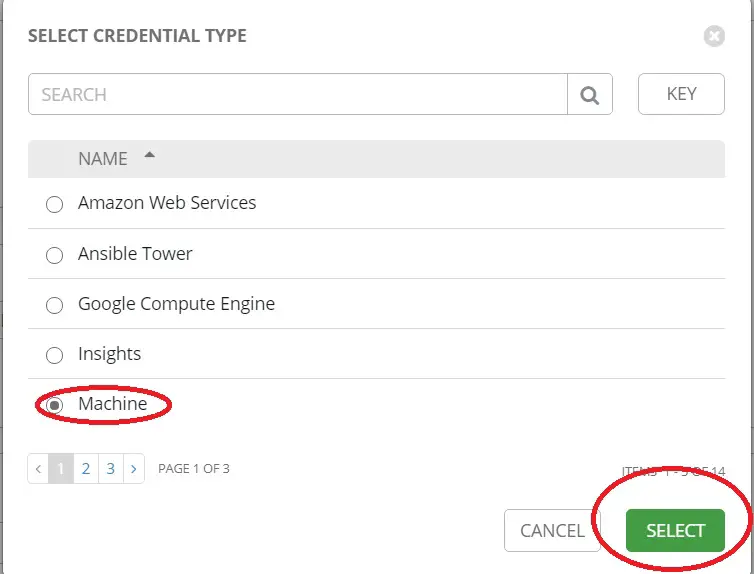This screenshot has width=754, height=574.
Task: Click the magnifying glass search icon
Action: (590, 95)
